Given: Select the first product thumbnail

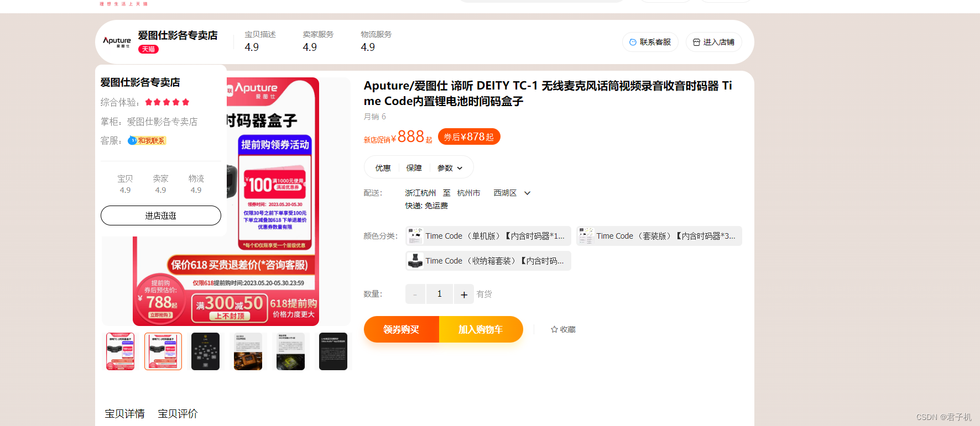Looking at the screenshot, I should click(120, 351).
